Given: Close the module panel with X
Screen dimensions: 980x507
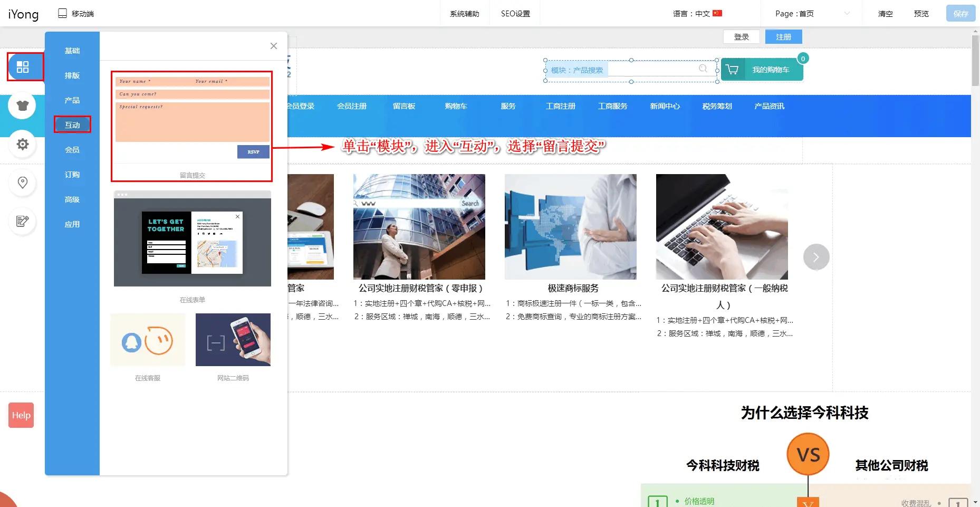Looking at the screenshot, I should point(273,46).
